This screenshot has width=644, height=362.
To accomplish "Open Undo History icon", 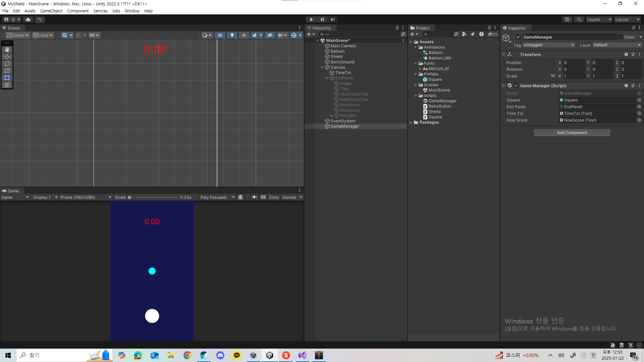I will pos(567,19).
